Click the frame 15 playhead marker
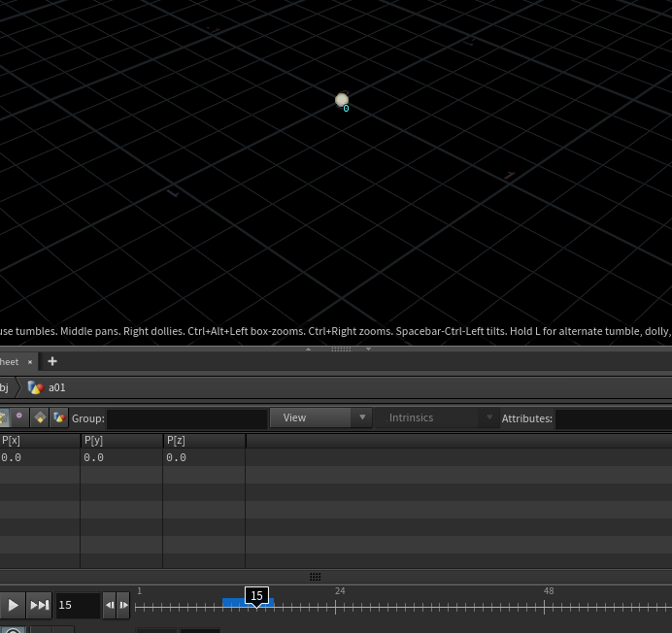 [x=256, y=596]
